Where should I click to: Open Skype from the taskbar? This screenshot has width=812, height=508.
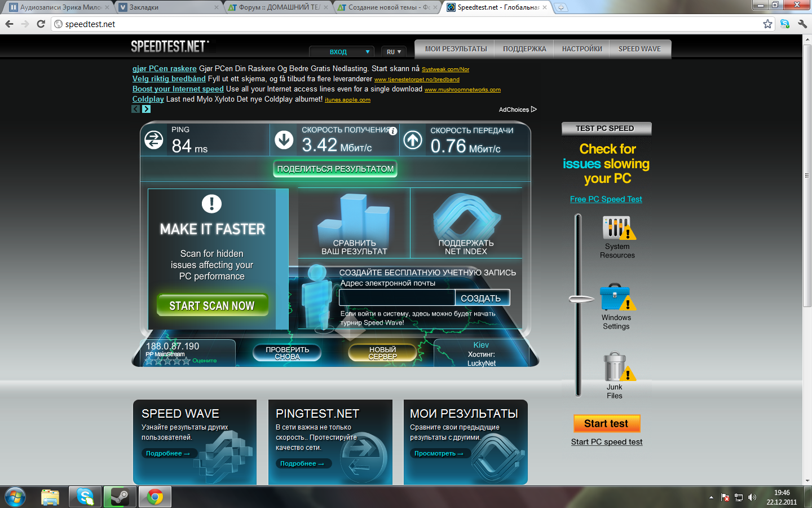[x=85, y=497]
